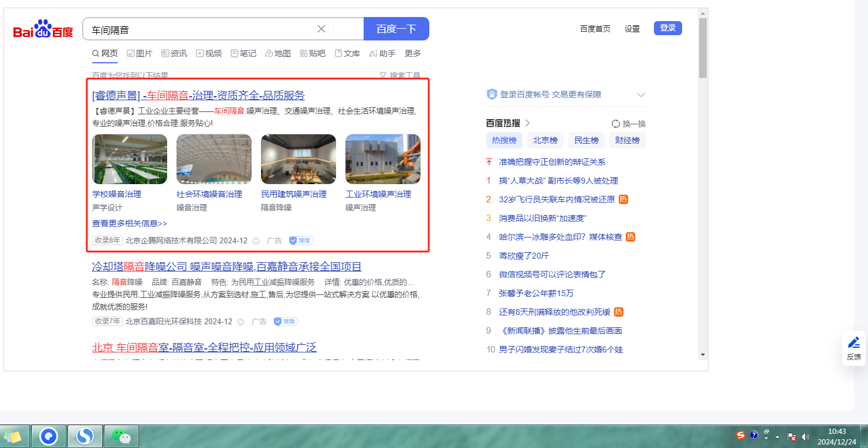Click the Sogou input method tray icon

[741, 435]
